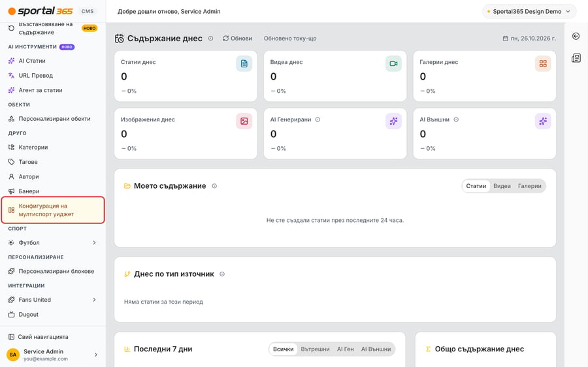
Task: Click the info icon beside AI Генерирани
Action: point(318,120)
